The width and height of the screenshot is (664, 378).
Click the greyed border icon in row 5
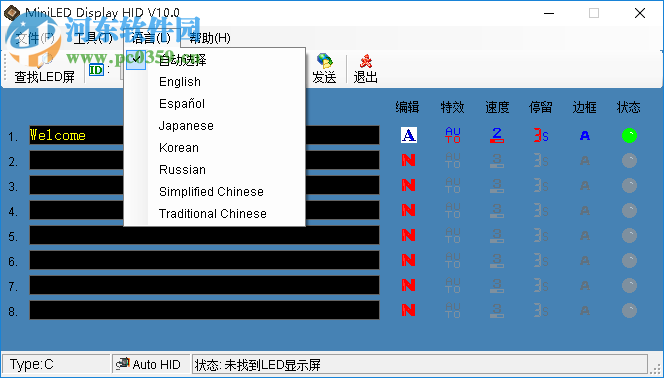pos(585,235)
